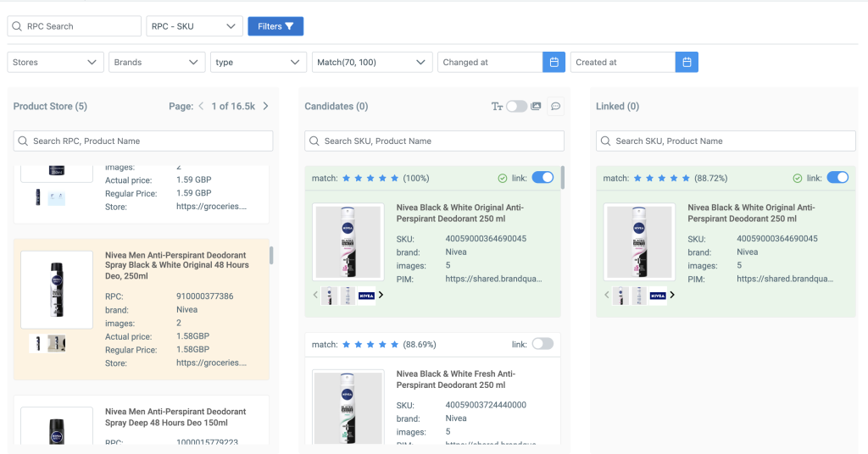Open main image of Nivea Men 250ml product
Image resolution: width=868 pixels, height=454 pixels.
pyautogui.click(x=57, y=290)
